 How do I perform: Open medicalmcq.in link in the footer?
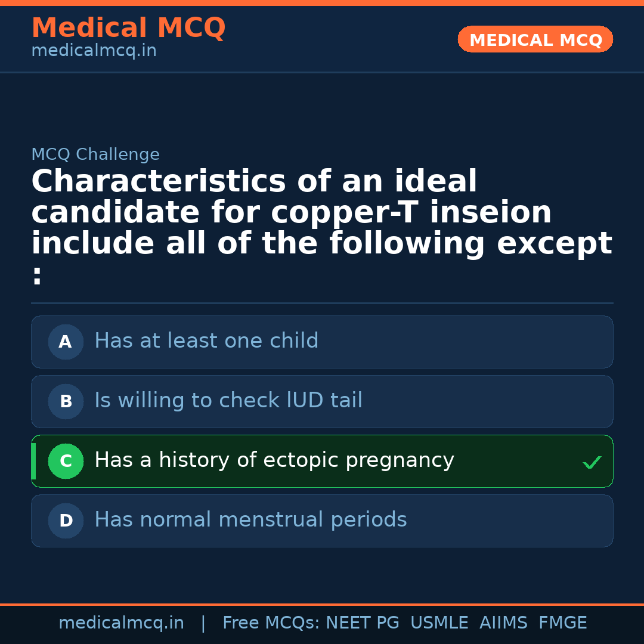pyautogui.click(x=121, y=623)
